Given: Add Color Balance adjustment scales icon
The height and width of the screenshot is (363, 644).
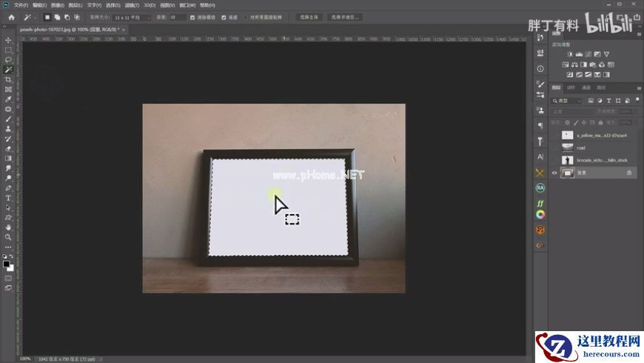Looking at the screenshot, I should 574,64.
